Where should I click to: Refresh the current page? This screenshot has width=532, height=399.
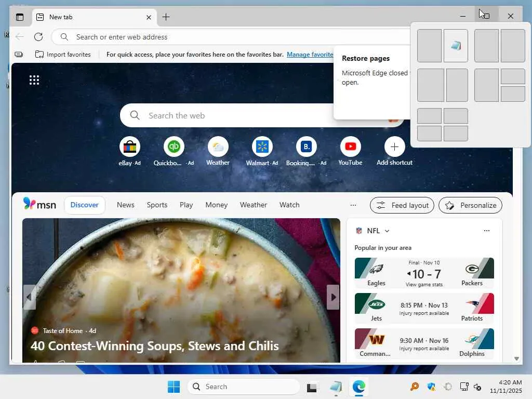click(38, 37)
